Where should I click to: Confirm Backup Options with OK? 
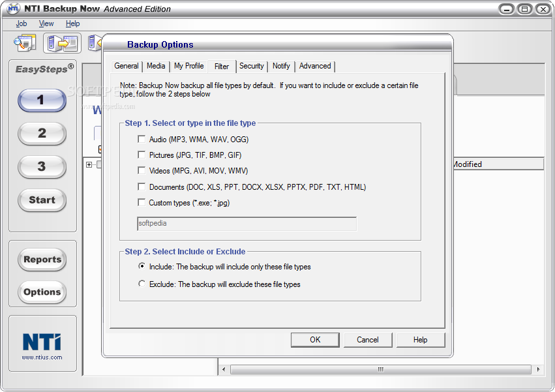[x=315, y=340]
